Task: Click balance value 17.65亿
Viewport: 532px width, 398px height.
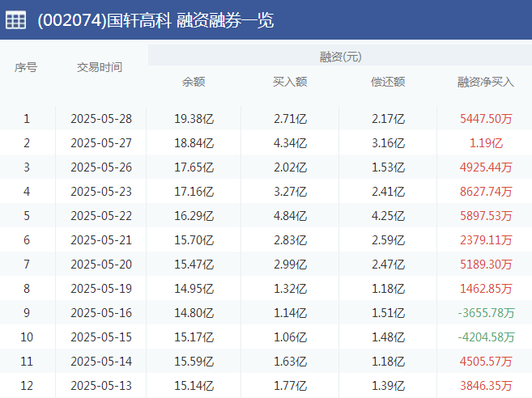Action: 194,167
